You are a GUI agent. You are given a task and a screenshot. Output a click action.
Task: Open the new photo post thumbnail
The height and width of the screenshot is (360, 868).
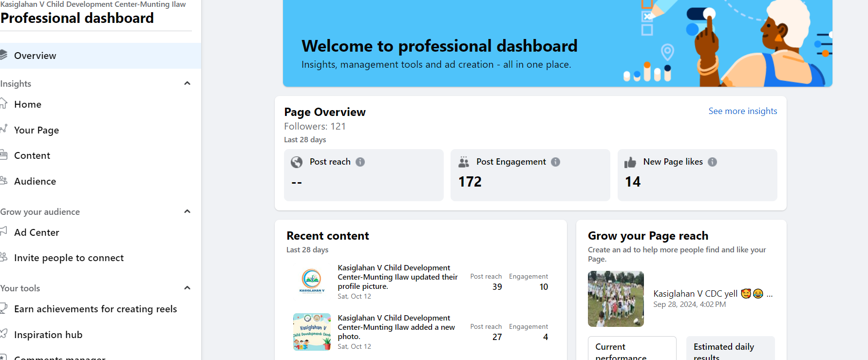click(x=312, y=332)
